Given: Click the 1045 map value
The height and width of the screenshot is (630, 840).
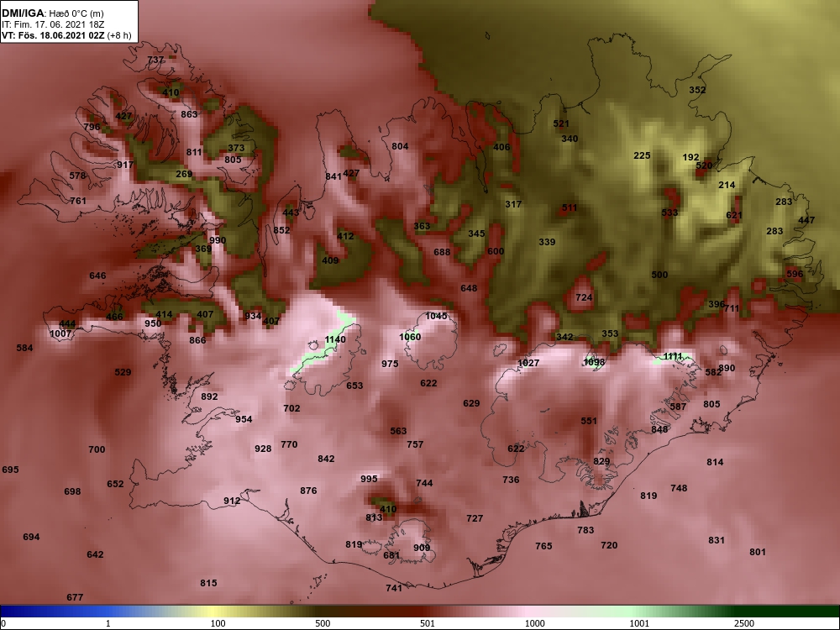Looking at the screenshot, I should 436,316.
